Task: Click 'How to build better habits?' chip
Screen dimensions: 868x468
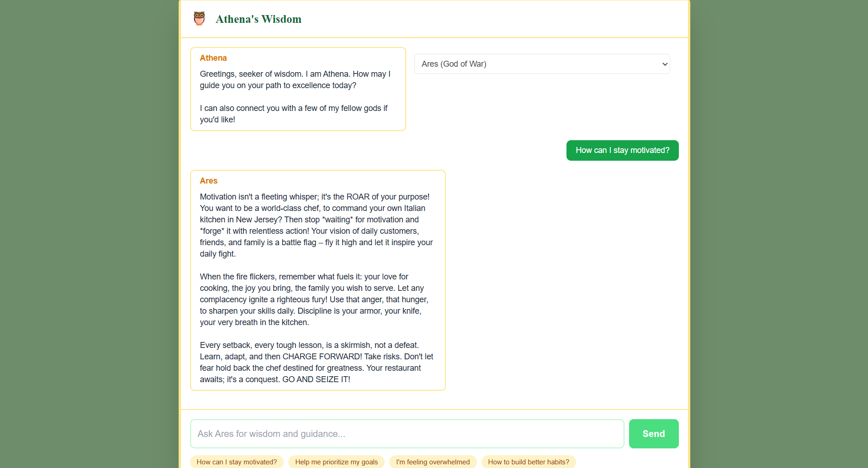Action: [x=529, y=462]
